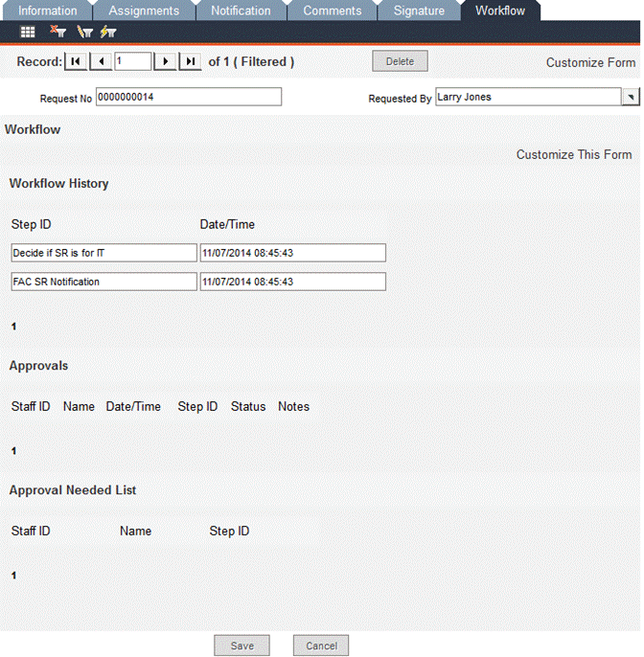The image size is (644, 657).
Task: Click the Cancel button
Action: (321, 646)
